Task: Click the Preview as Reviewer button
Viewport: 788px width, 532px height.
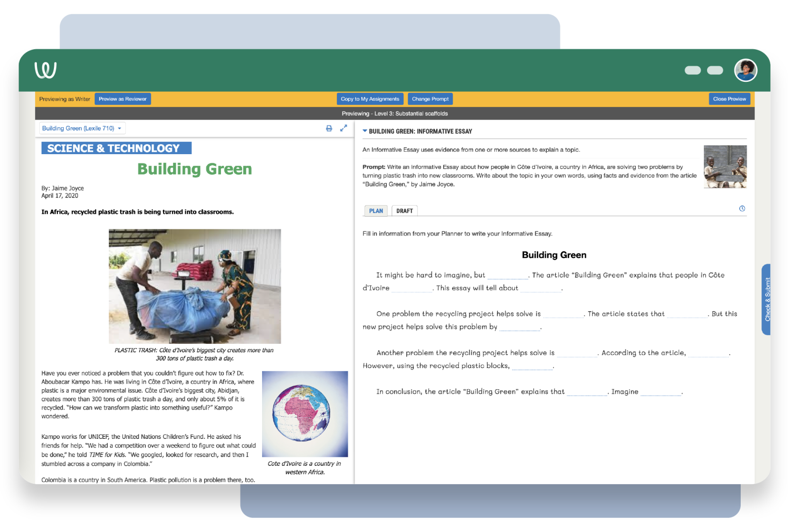Action: click(123, 99)
